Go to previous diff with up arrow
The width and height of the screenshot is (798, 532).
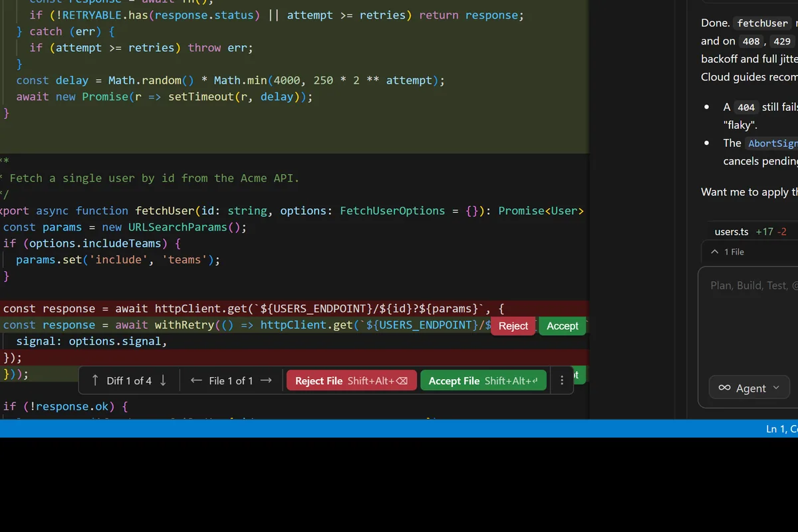94,380
